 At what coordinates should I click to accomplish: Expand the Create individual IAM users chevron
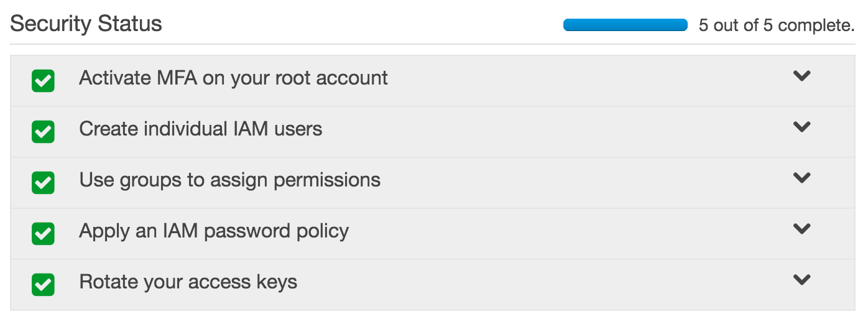point(802,127)
